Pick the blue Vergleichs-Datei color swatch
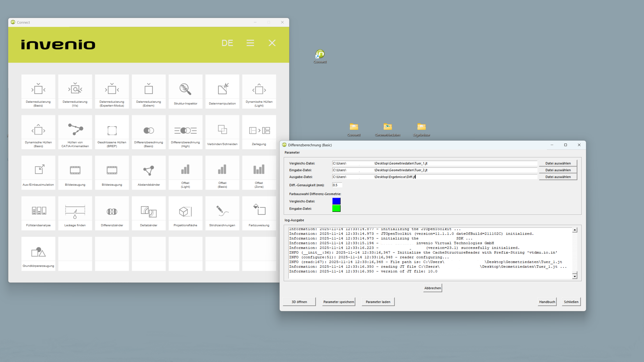Viewport: 644px width, 362px height. (x=336, y=201)
